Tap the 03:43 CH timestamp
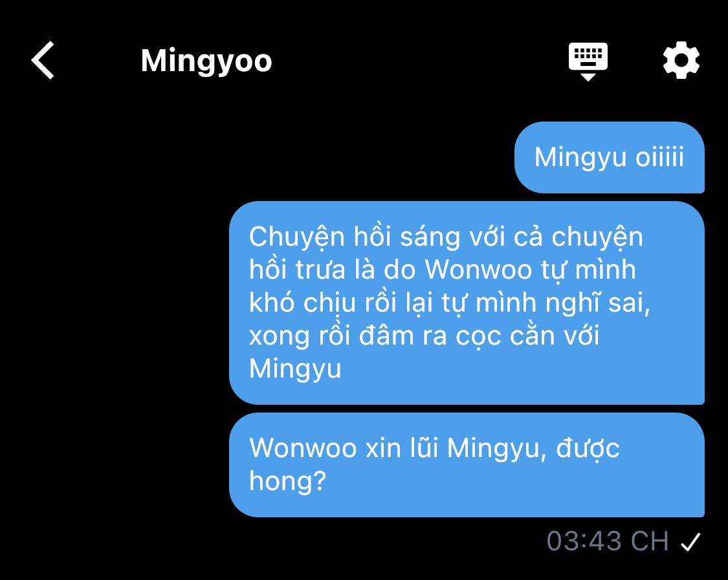Viewport: 728px width, 580px height. 607,541
